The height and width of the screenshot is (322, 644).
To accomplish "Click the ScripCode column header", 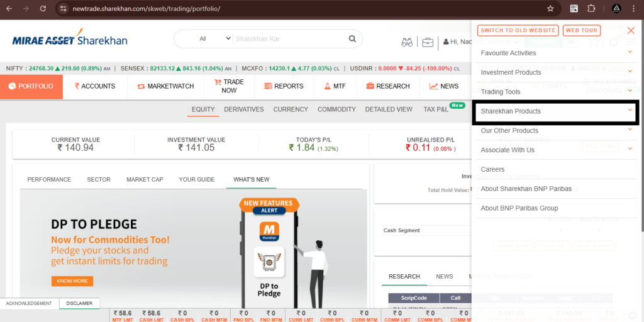I will click(414, 297).
